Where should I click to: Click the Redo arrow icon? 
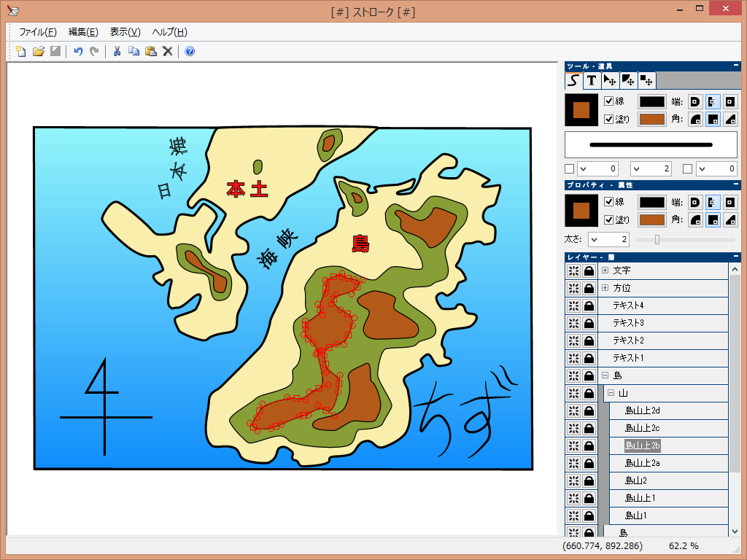94,51
